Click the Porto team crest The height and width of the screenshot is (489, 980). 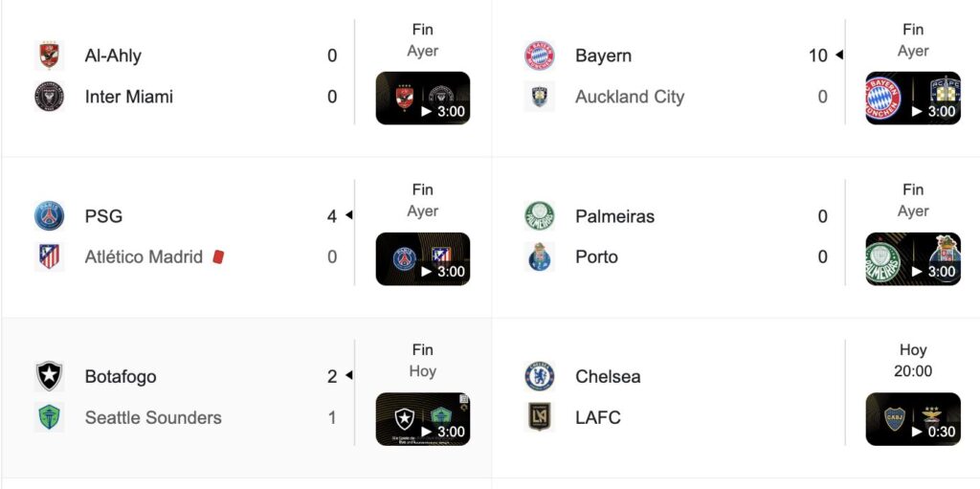pos(540,257)
